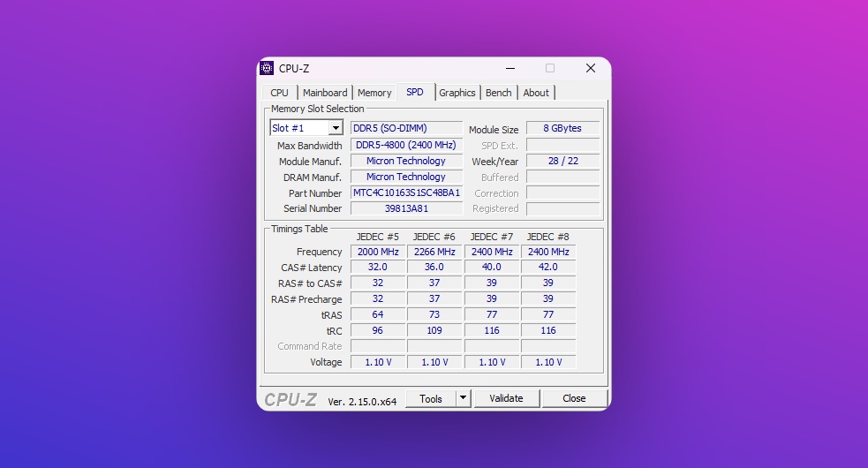
Task: Switch to the Graphics tab
Action: [x=457, y=93]
